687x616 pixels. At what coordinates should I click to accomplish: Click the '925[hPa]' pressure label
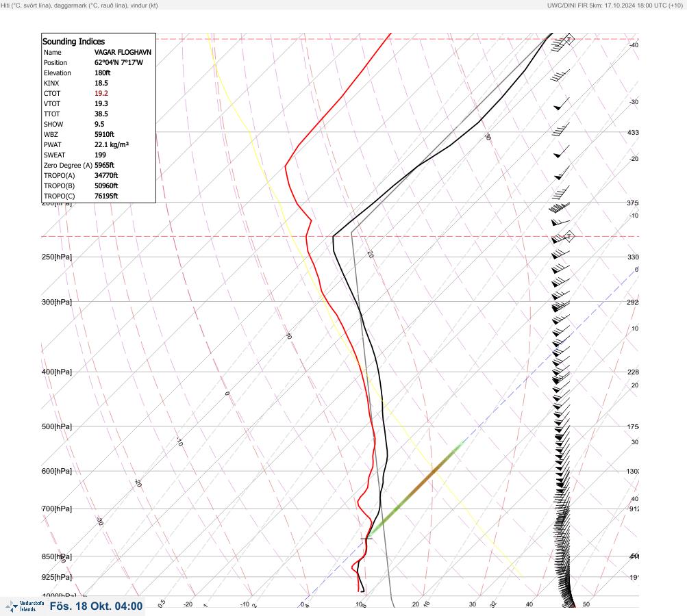[57, 577]
